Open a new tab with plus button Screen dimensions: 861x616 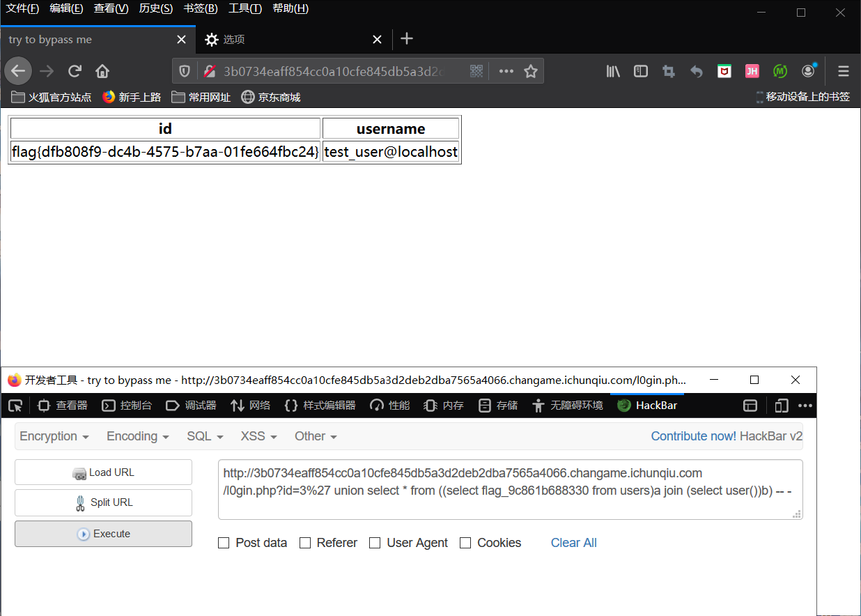click(x=408, y=39)
